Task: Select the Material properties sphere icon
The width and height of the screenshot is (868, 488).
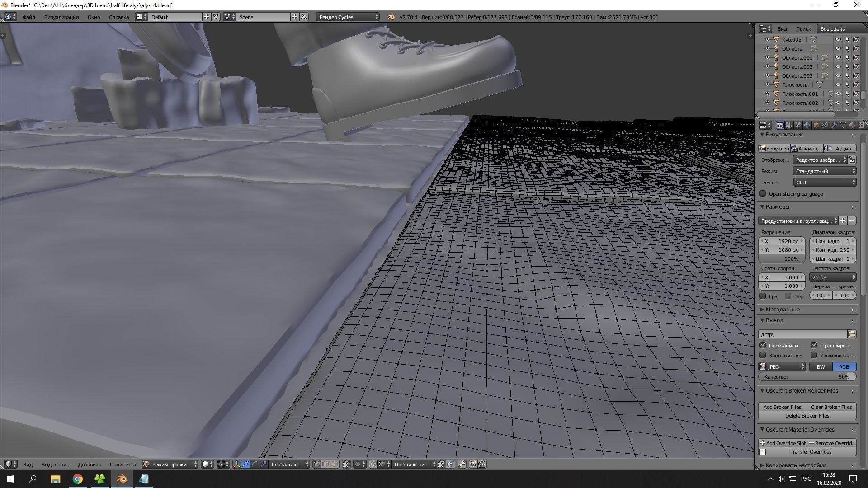Action: pos(853,125)
